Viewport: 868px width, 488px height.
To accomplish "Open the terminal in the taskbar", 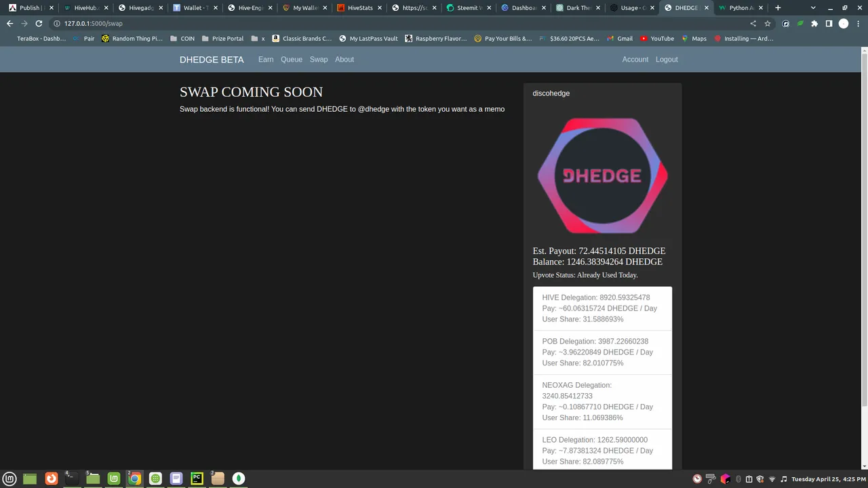I will (71, 479).
